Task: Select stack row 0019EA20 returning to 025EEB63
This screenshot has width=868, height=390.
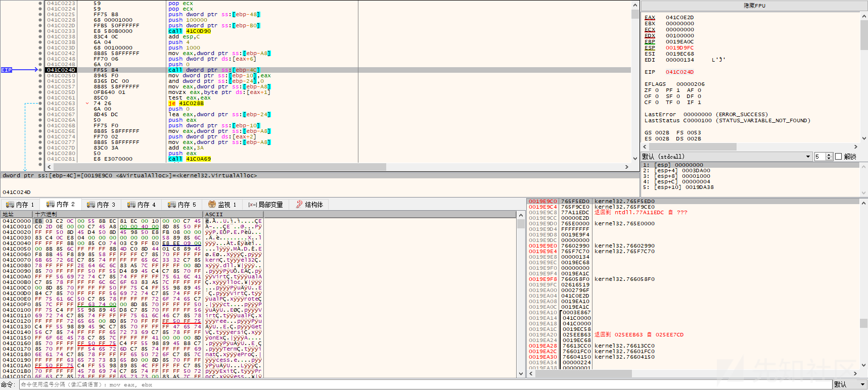Action: (x=693, y=334)
